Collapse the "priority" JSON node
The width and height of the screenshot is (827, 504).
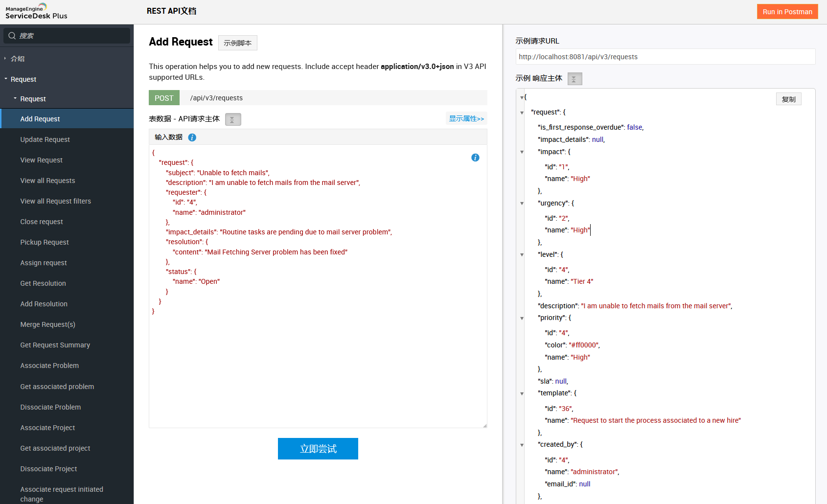click(522, 318)
